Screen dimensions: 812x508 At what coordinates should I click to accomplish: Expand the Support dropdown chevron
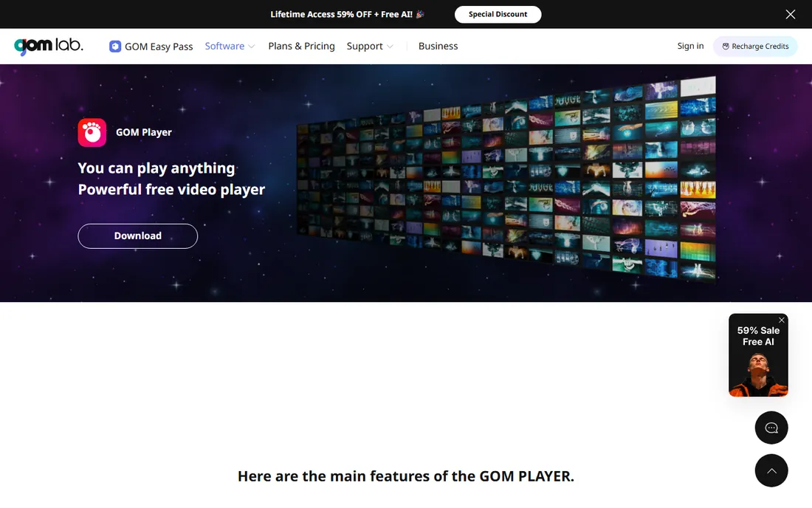pos(390,47)
